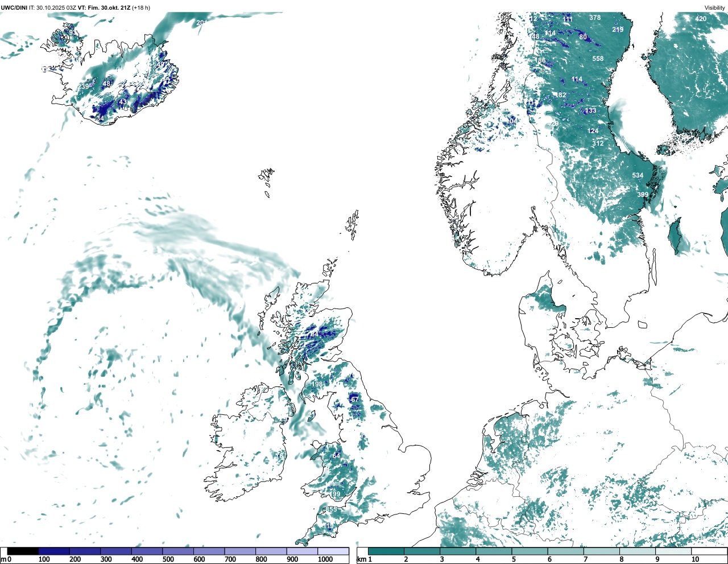
Task: Click the '(+18 h)' forecast offset
Action: 141,7
